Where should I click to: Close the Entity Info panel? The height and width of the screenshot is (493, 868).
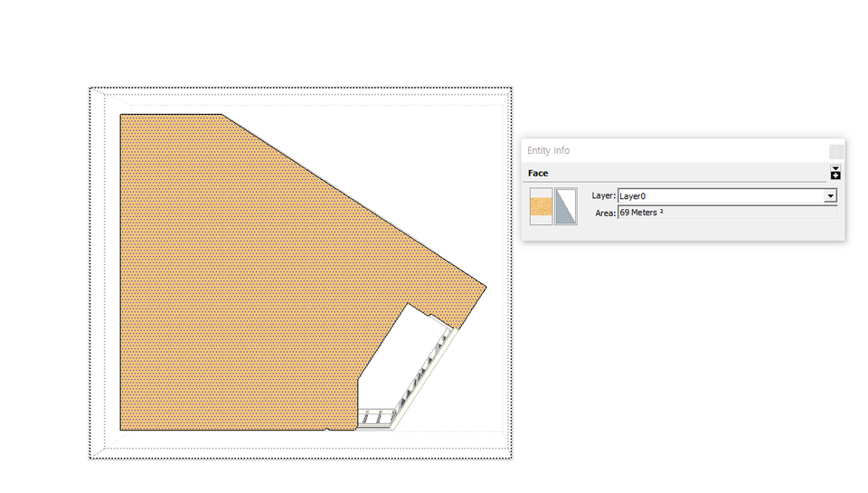836,151
